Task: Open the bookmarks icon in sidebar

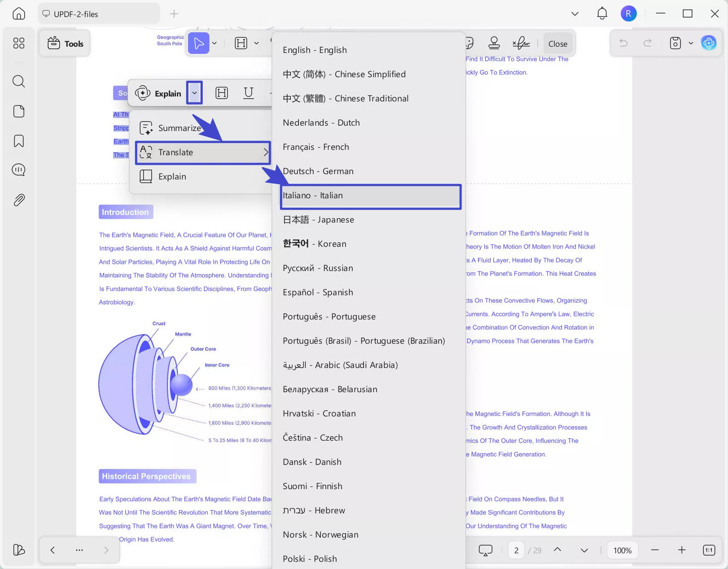Action: pyautogui.click(x=18, y=141)
